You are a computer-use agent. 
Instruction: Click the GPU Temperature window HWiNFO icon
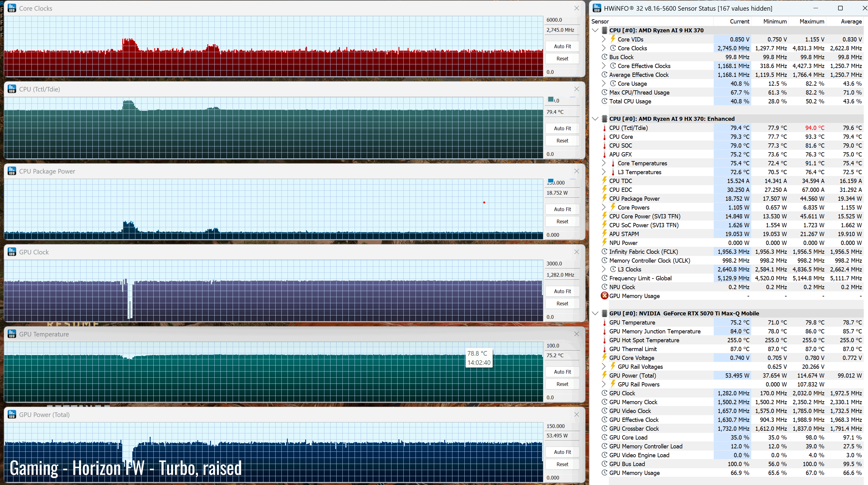[x=12, y=334]
